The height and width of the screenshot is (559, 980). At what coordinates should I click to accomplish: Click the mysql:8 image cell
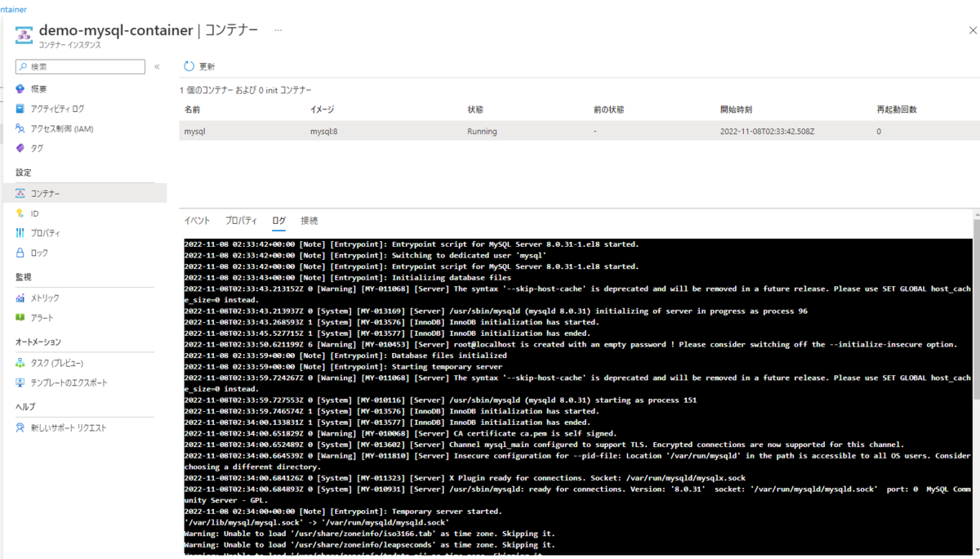324,131
